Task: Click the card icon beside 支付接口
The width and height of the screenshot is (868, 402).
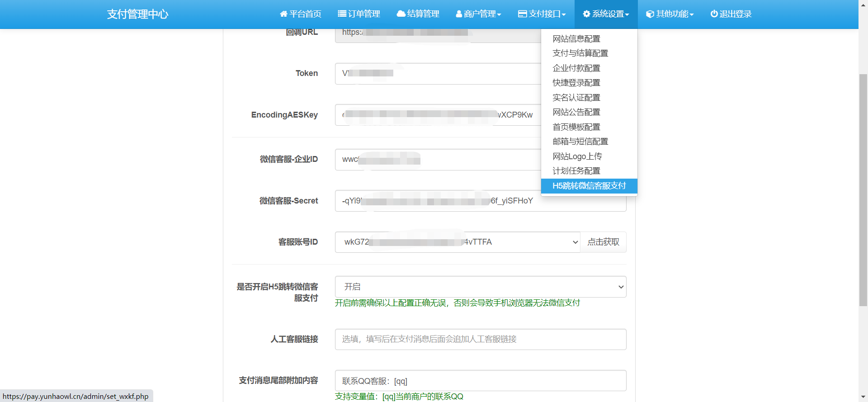Action: coord(523,14)
